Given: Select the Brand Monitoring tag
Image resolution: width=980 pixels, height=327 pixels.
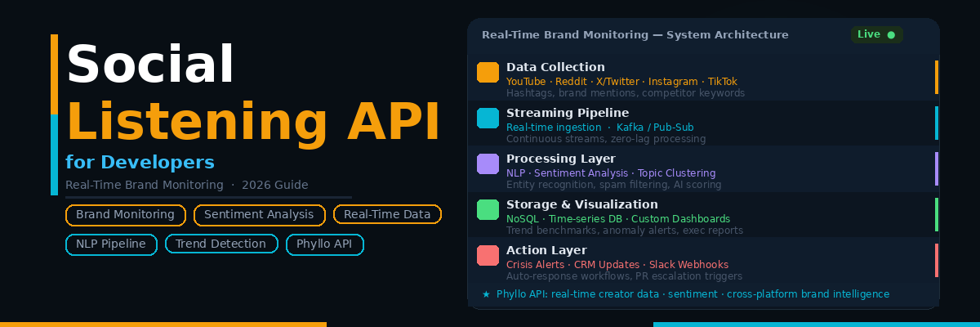Looking at the screenshot, I should pos(126,215).
